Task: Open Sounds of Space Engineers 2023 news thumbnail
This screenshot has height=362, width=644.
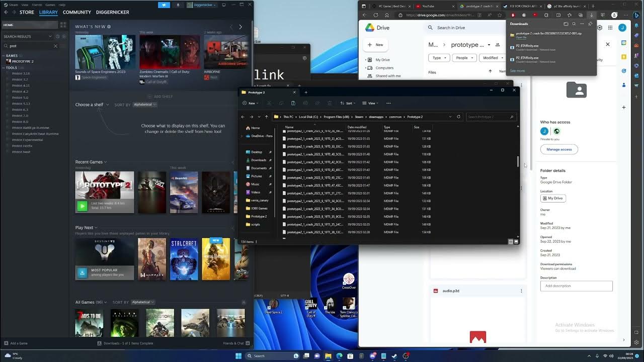Action: (x=105, y=52)
